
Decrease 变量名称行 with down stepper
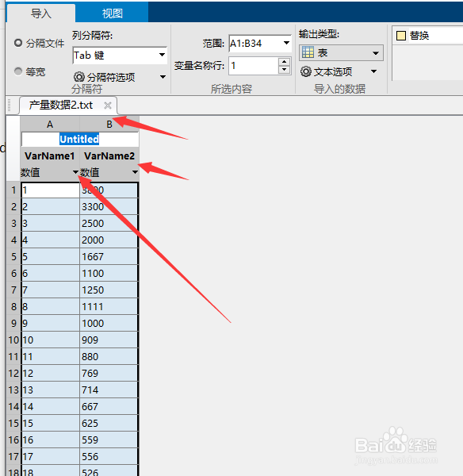tap(284, 70)
